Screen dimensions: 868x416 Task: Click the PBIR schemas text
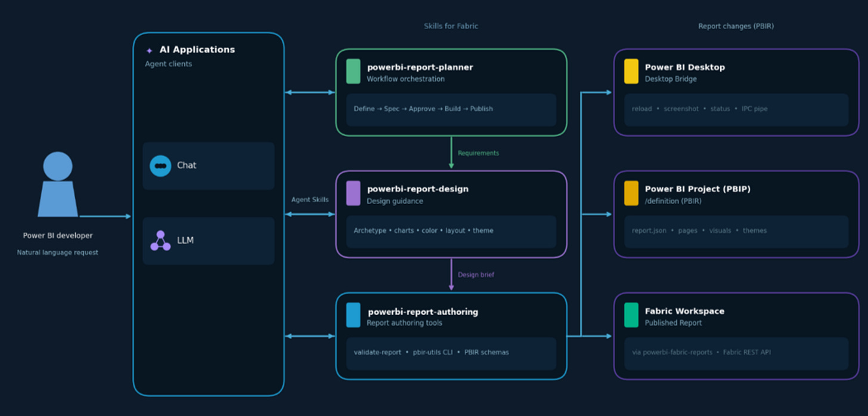(487, 352)
